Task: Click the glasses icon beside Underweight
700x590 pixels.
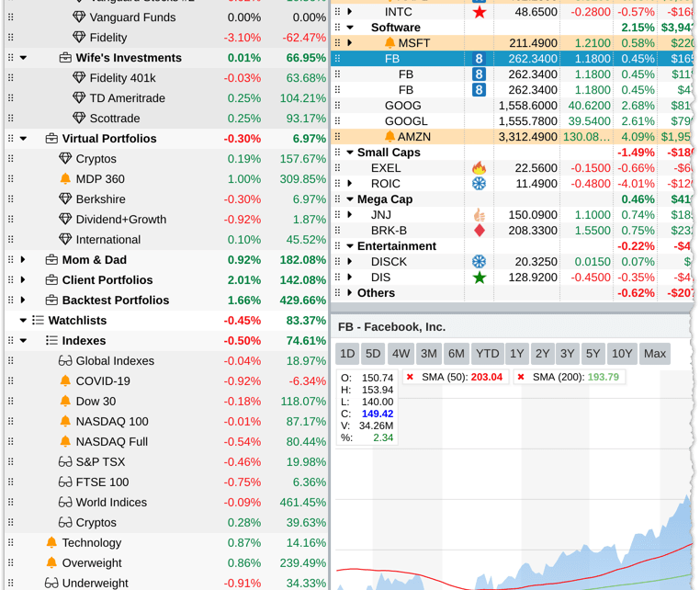Action: 51,583
